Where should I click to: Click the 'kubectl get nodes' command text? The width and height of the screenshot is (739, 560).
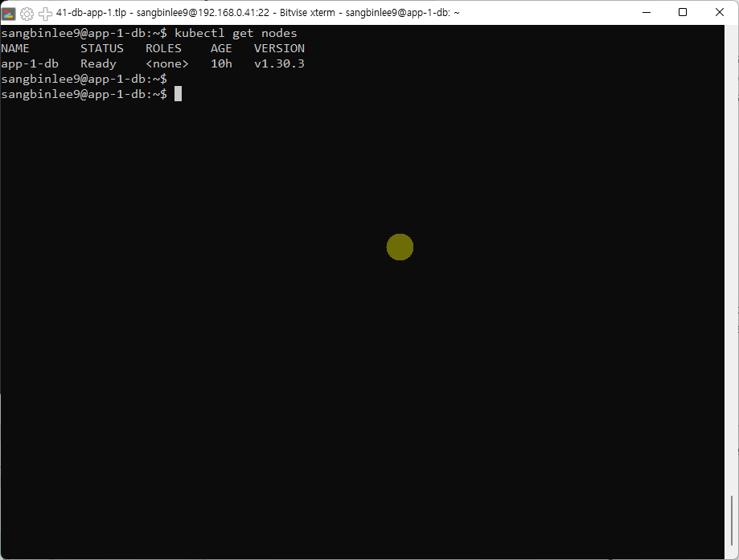[236, 34]
